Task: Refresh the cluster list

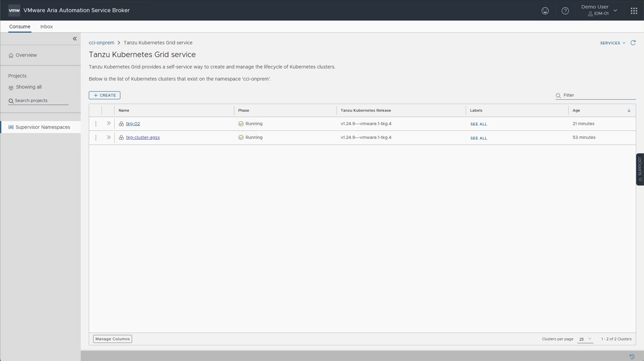Action: (633, 43)
